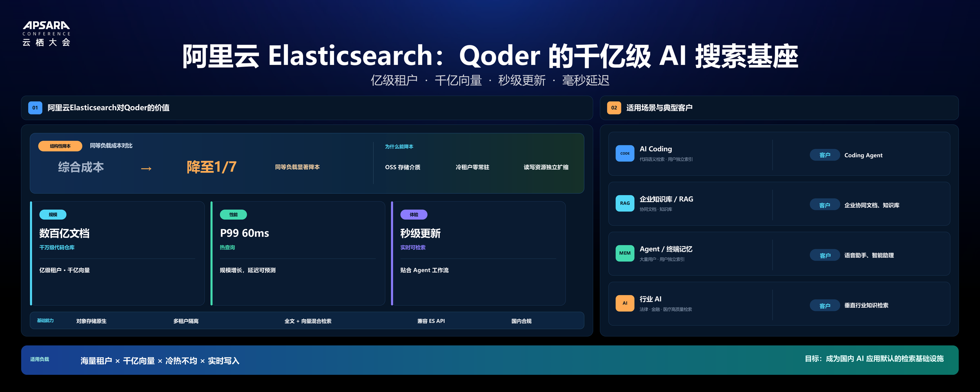Click the subtitle "法律 · 金融 · 医疗高质量检索"
980x392 pixels.
[666, 310]
